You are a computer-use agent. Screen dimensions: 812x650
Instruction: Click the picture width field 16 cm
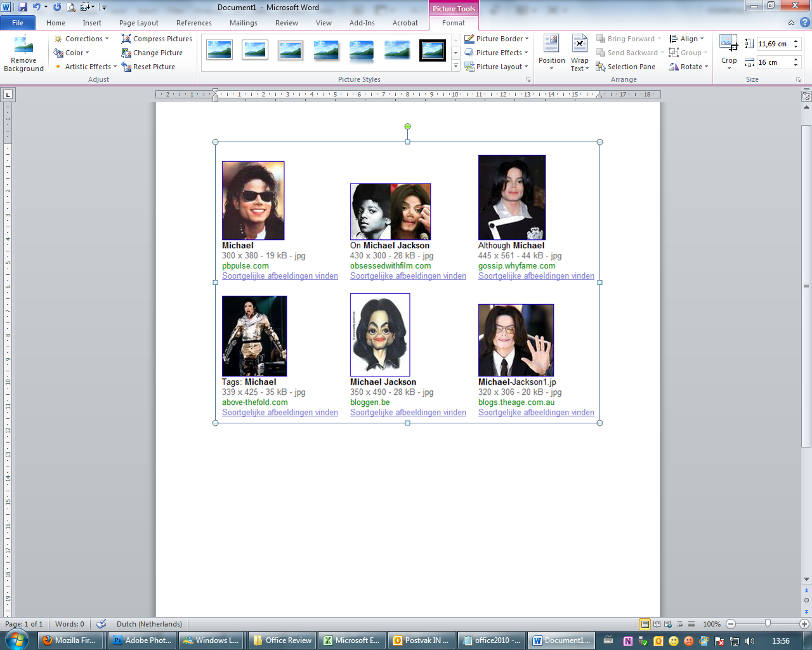click(x=773, y=62)
